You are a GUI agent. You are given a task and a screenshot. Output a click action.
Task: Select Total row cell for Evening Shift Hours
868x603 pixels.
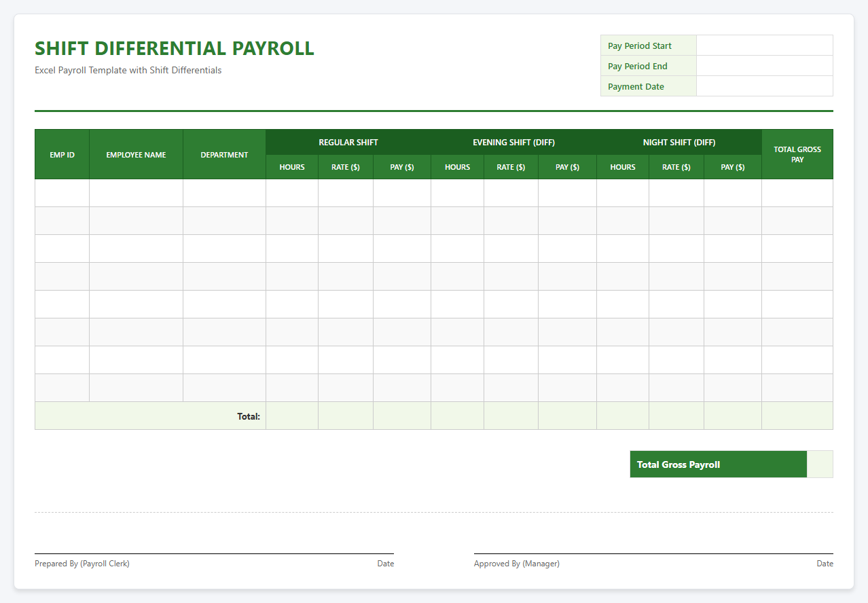pyautogui.click(x=458, y=416)
